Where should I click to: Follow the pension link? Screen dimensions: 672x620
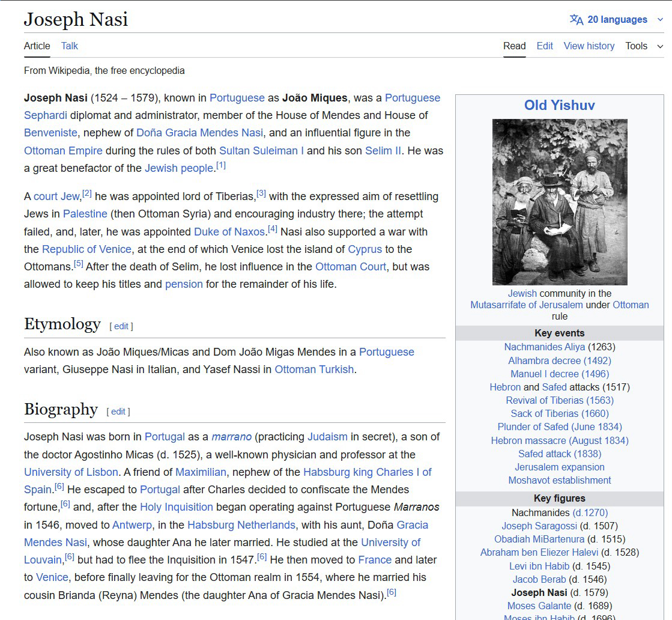(184, 284)
